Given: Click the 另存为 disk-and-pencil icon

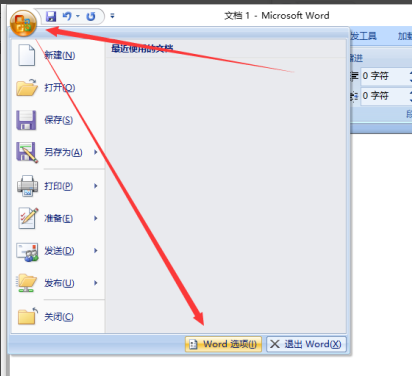Looking at the screenshot, I should pos(27,153).
